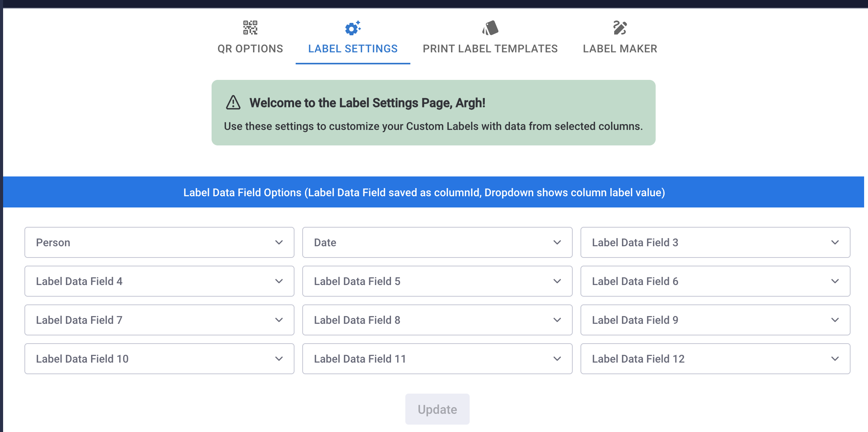Click the QR code icon above QR Options
Viewport: 868px width, 432px height.
250,28
